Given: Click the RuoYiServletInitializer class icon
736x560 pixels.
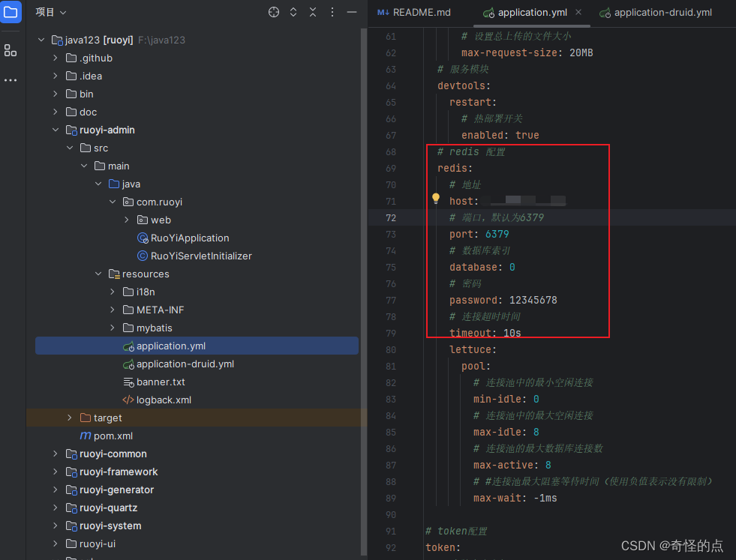Looking at the screenshot, I should pyautogui.click(x=143, y=256).
